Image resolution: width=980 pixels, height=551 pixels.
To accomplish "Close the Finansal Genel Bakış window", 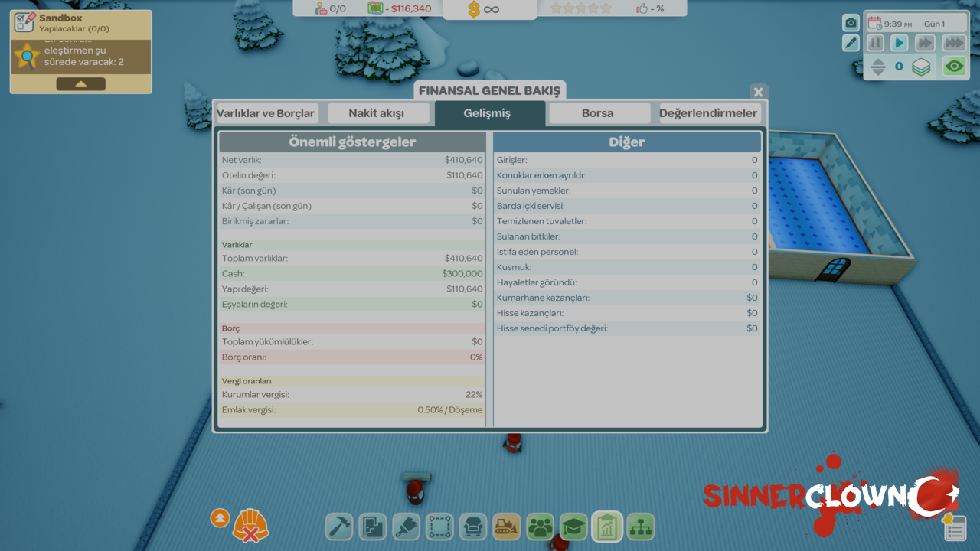I will coord(758,92).
